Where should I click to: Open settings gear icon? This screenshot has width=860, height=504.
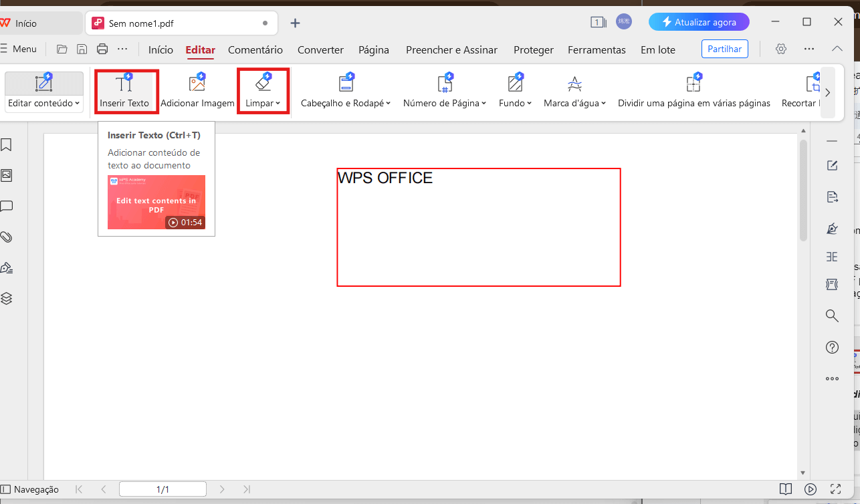click(781, 49)
